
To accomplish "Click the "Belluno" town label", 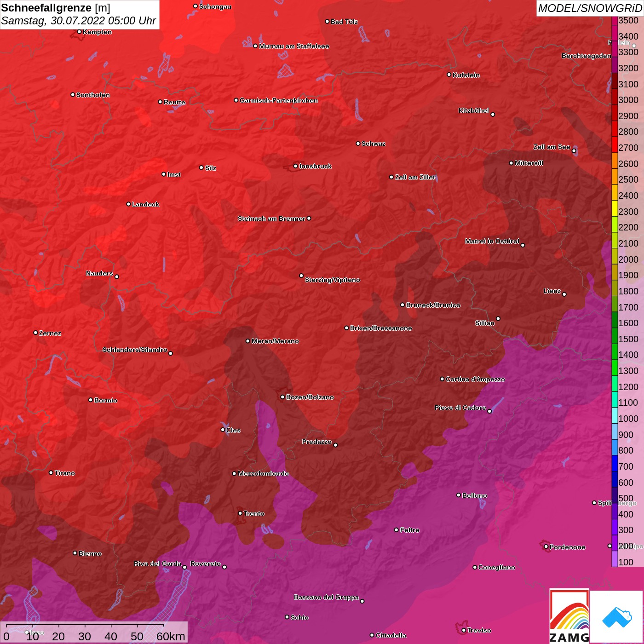I will tap(475, 495).
